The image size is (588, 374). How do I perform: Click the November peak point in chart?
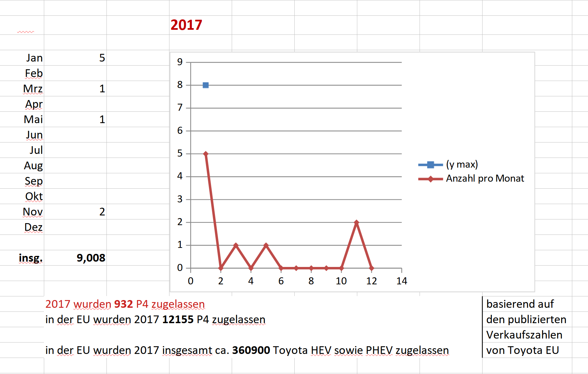point(356,222)
